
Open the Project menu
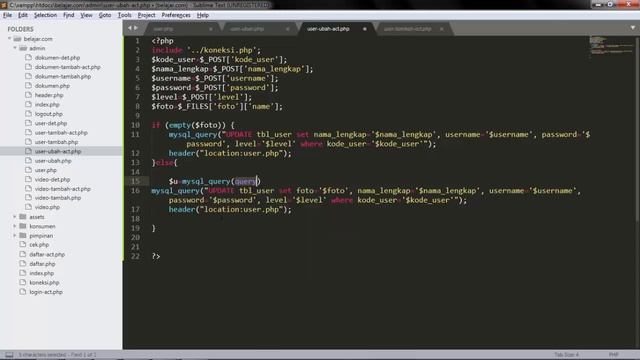tap(147, 15)
